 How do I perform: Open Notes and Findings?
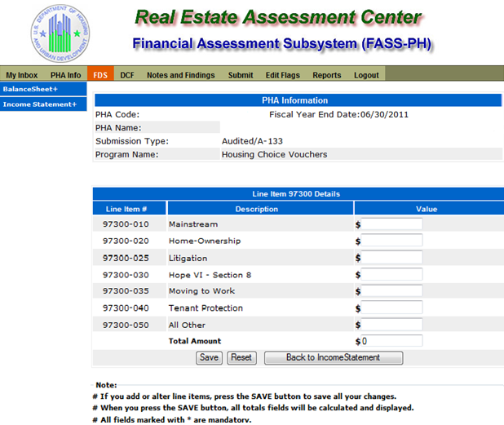click(181, 75)
